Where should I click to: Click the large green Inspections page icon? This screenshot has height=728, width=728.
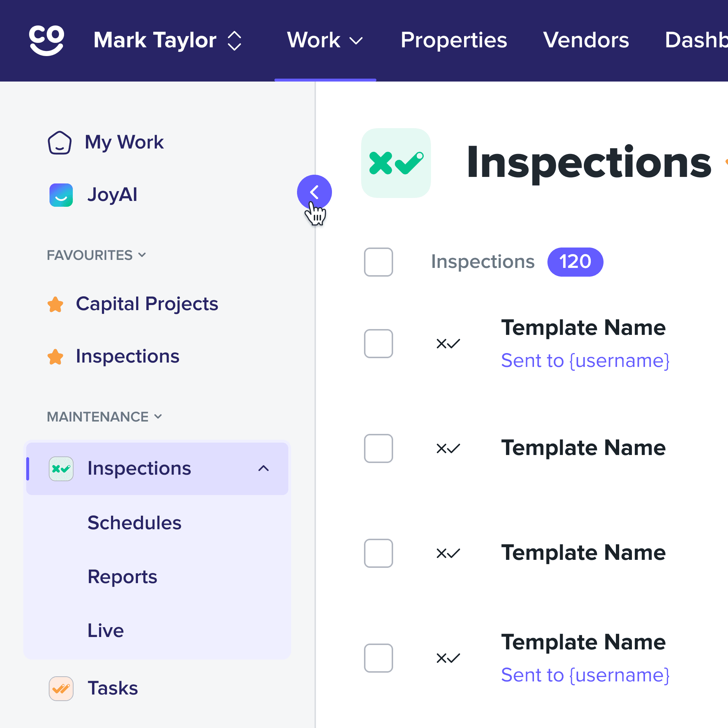click(396, 163)
